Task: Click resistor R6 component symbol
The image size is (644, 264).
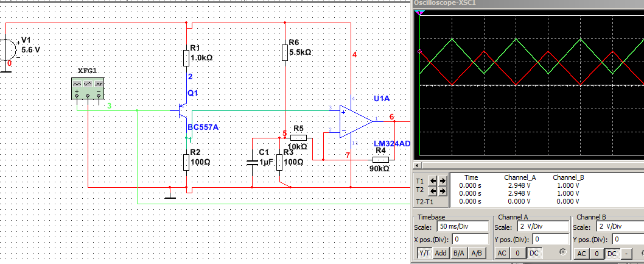Action: pos(284,52)
